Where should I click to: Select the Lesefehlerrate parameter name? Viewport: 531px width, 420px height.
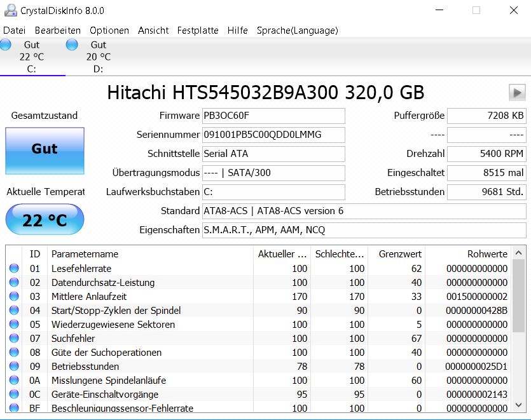click(x=81, y=269)
